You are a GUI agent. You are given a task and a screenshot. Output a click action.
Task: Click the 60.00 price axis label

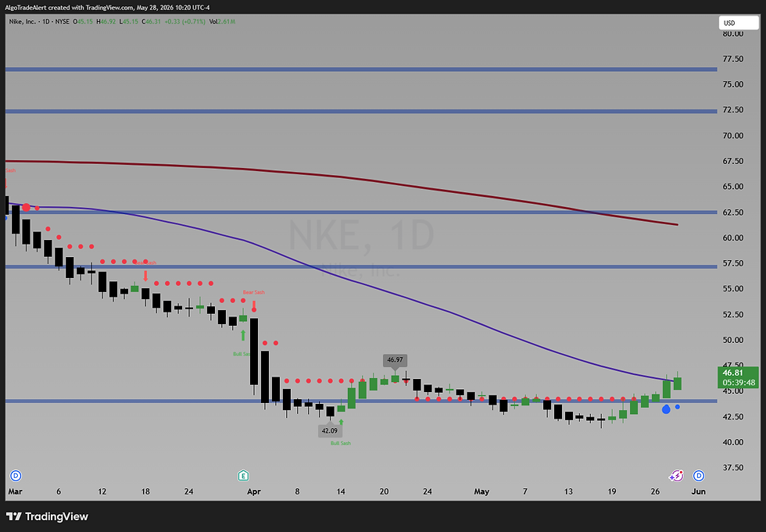coord(733,237)
